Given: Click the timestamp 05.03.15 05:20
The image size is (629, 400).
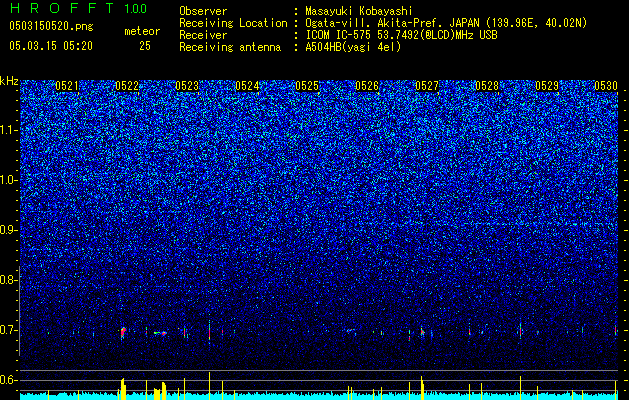Looking at the screenshot, I should click(51, 46).
